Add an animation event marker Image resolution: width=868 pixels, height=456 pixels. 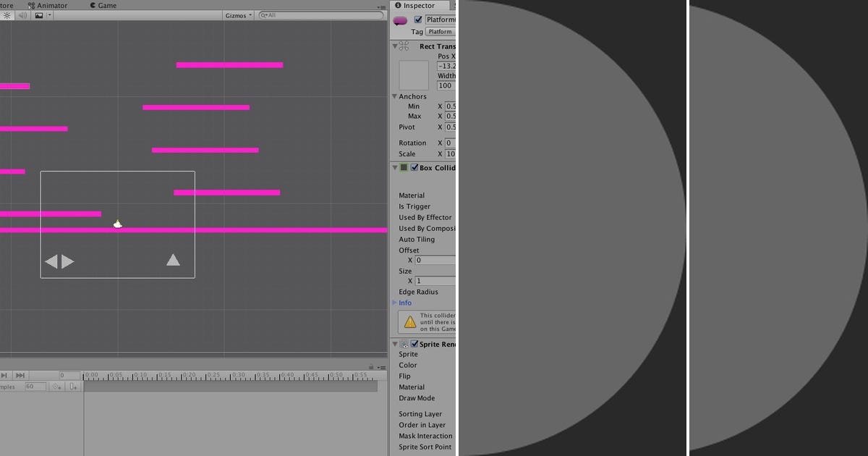pos(73,387)
